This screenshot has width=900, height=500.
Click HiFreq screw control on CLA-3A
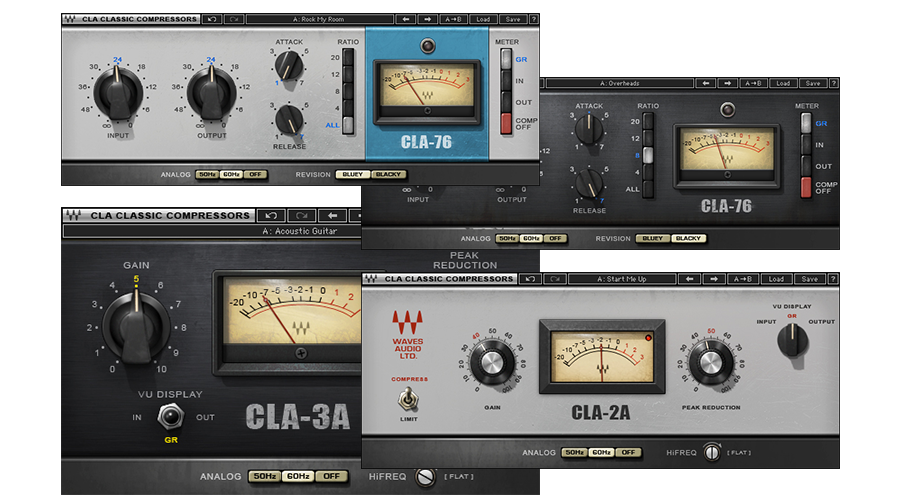coord(425,476)
